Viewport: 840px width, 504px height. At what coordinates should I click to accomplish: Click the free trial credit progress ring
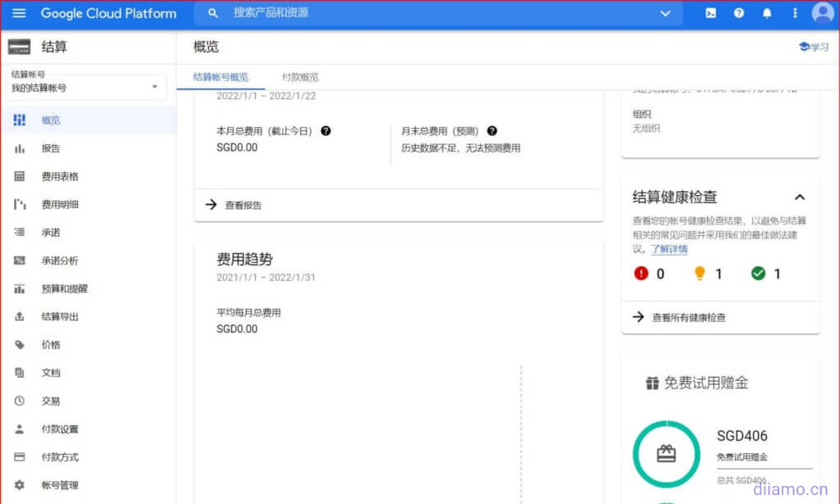pos(666,453)
